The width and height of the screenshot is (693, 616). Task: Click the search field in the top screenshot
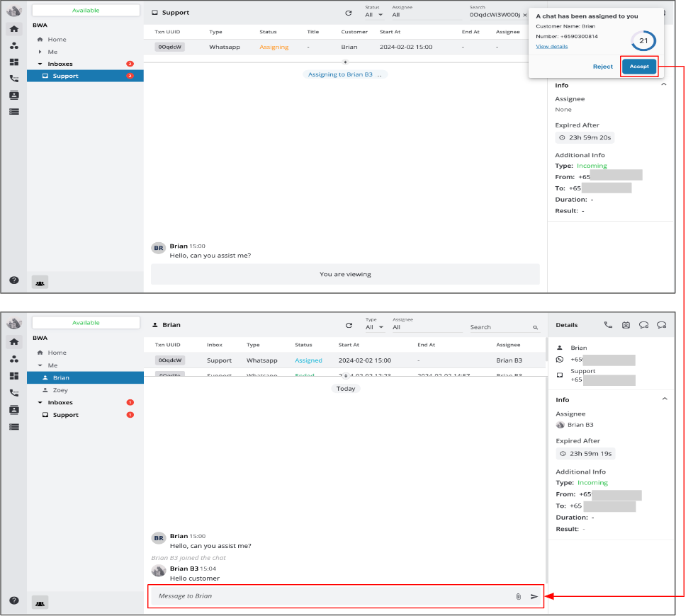[x=494, y=15]
